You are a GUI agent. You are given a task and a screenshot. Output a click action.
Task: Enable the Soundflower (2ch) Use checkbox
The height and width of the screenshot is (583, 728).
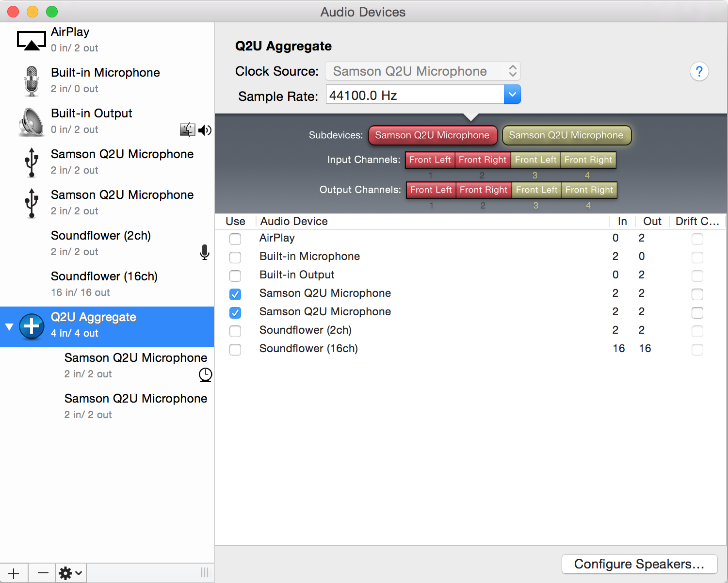pyautogui.click(x=235, y=331)
